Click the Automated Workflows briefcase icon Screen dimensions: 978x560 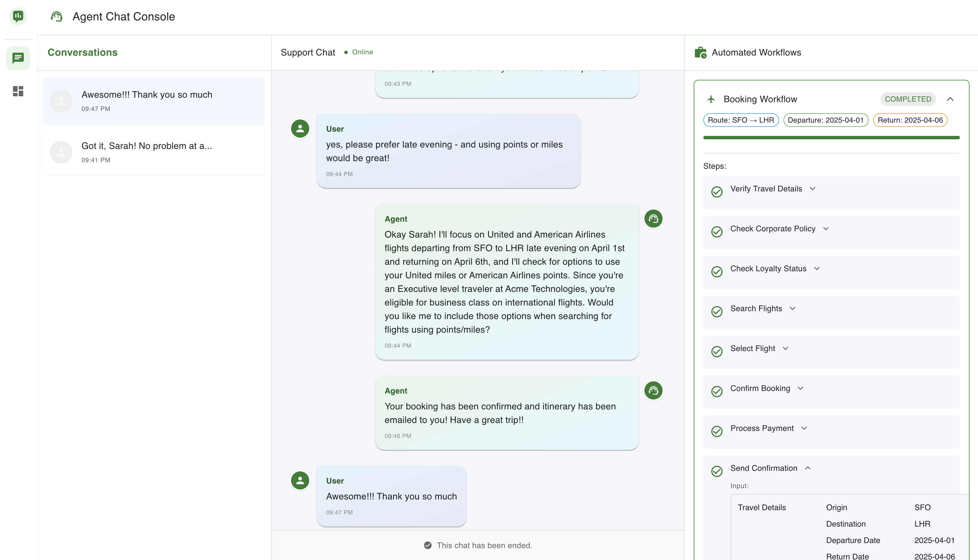pos(700,52)
